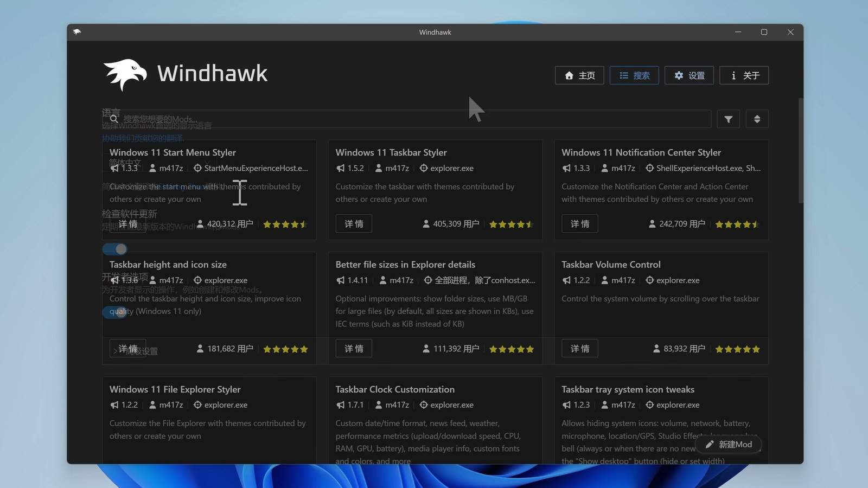This screenshot has height=488, width=868.
Task: Click version icon on File Explorer Styler card
Action: [x=114, y=405]
